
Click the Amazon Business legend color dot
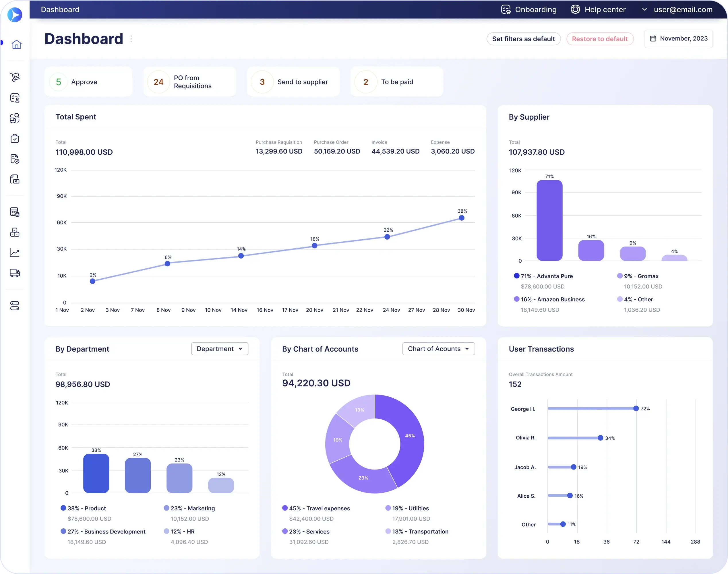517,299
